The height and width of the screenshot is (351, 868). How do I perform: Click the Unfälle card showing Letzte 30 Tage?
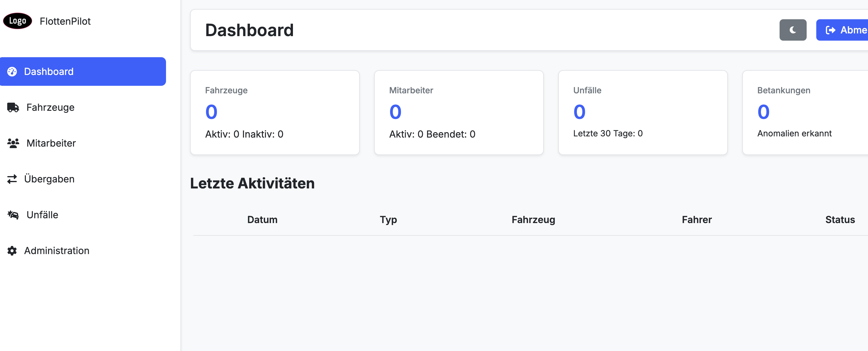(x=643, y=112)
